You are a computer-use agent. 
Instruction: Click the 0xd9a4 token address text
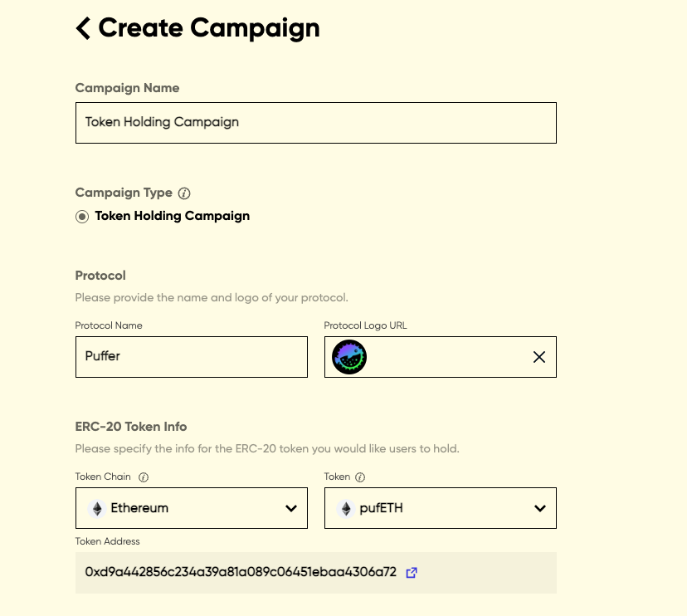tap(241, 572)
